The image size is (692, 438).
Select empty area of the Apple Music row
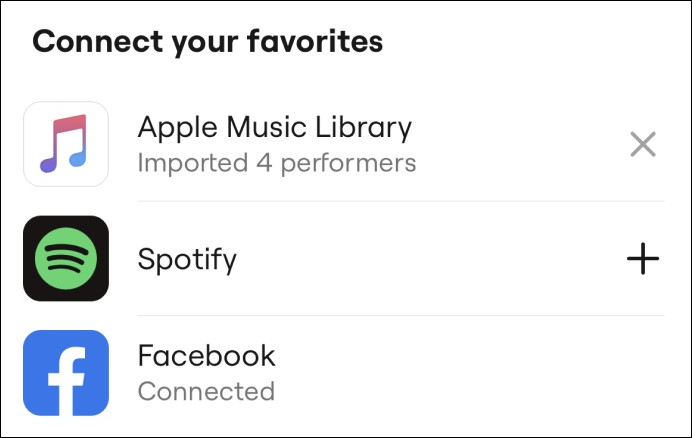tap(521, 144)
